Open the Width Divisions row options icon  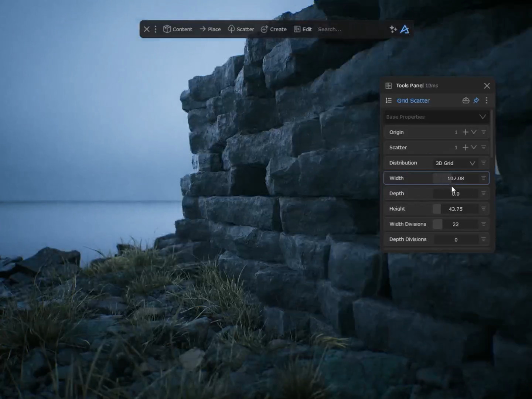pyautogui.click(x=483, y=224)
